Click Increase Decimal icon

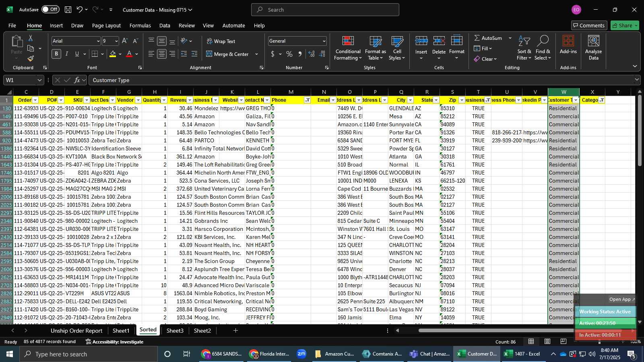tap(312, 54)
